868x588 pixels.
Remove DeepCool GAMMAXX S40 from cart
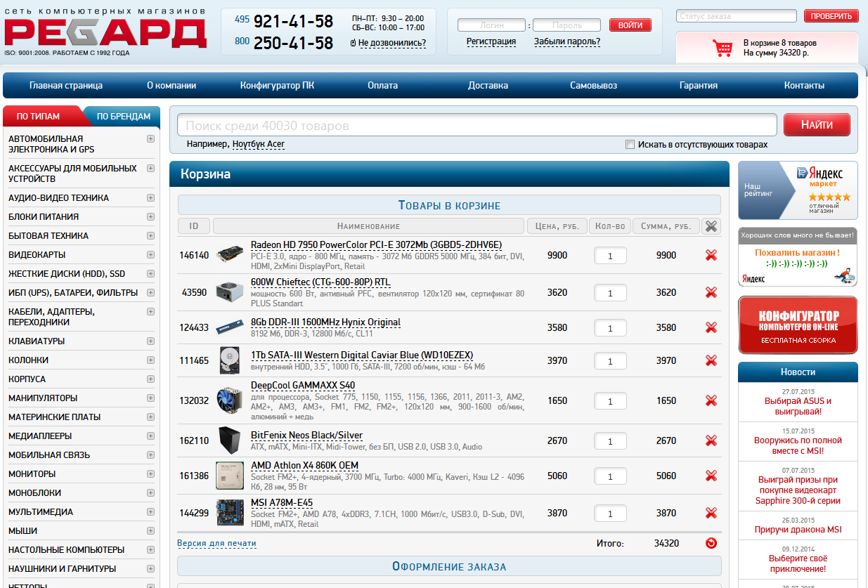711,400
